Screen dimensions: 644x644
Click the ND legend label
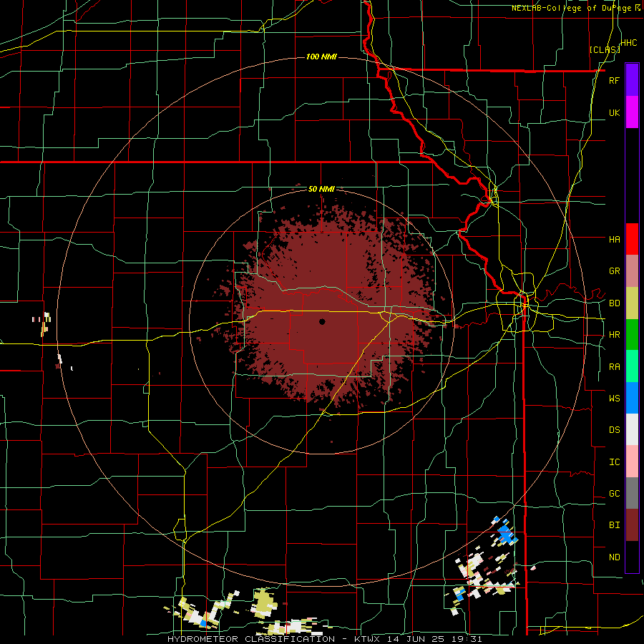[614, 557]
